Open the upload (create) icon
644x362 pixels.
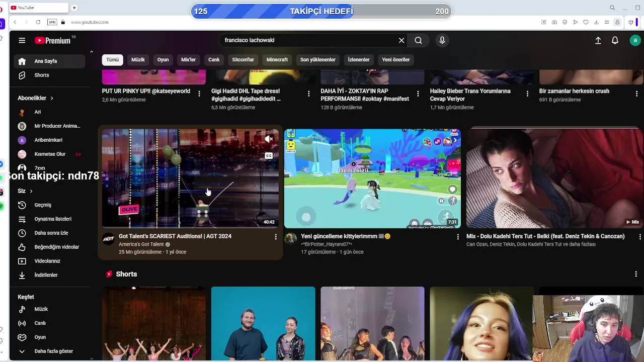(x=598, y=40)
